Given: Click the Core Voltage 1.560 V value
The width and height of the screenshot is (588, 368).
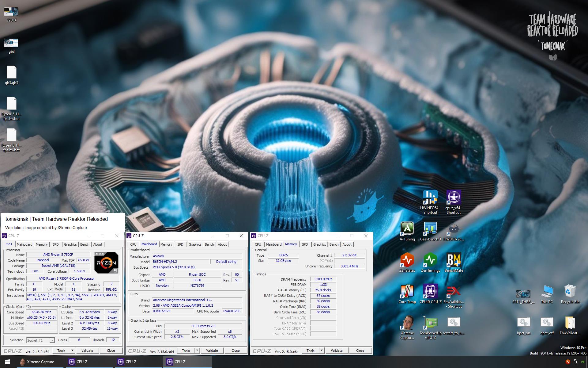Looking at the screenshot, I should (79, 271).
